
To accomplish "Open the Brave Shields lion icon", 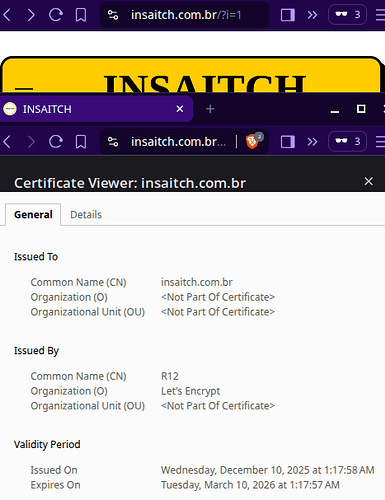I will click(254, 141).
